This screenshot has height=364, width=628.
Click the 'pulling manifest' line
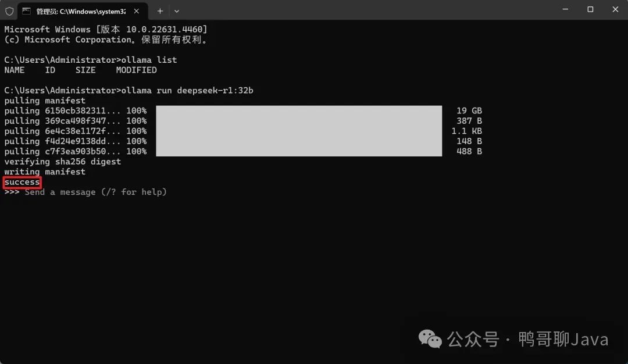click(45, 101)
